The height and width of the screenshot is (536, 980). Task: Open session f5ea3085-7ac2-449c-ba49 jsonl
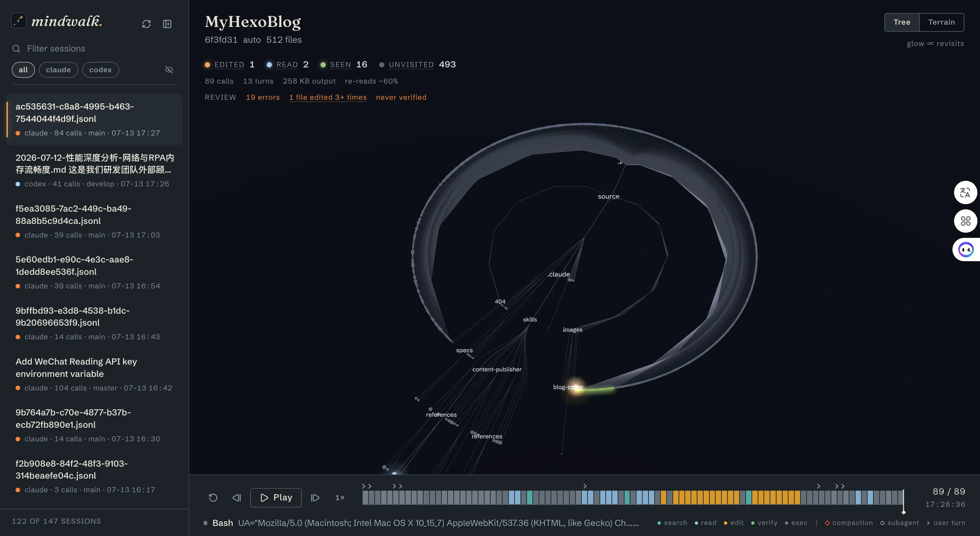(x=94, y=221)
